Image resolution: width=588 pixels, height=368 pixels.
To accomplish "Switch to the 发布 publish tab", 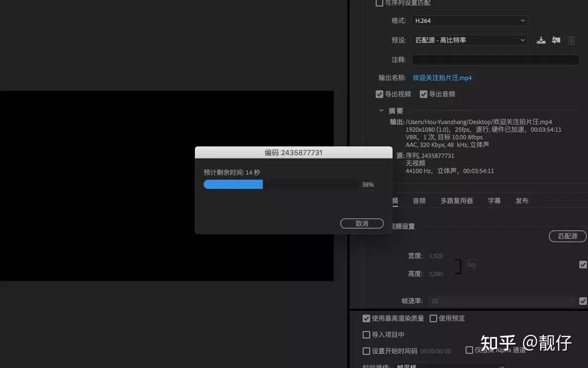I will coord(522,200).
